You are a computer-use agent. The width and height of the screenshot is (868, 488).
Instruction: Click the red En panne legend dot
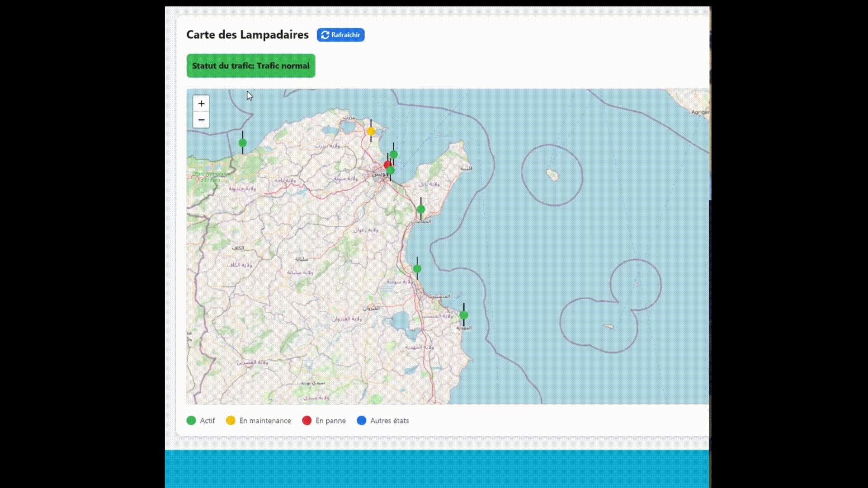(x=307, y=421)
